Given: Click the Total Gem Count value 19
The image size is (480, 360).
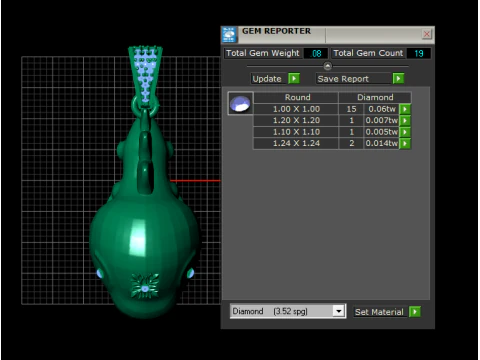Looking at the screenshot, I should pos(419,53).
